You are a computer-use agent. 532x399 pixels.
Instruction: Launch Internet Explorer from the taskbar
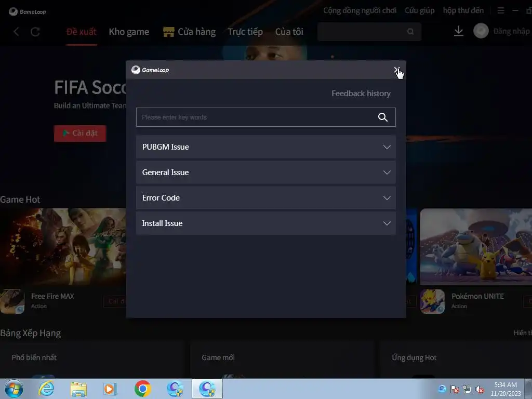point(46,389)
